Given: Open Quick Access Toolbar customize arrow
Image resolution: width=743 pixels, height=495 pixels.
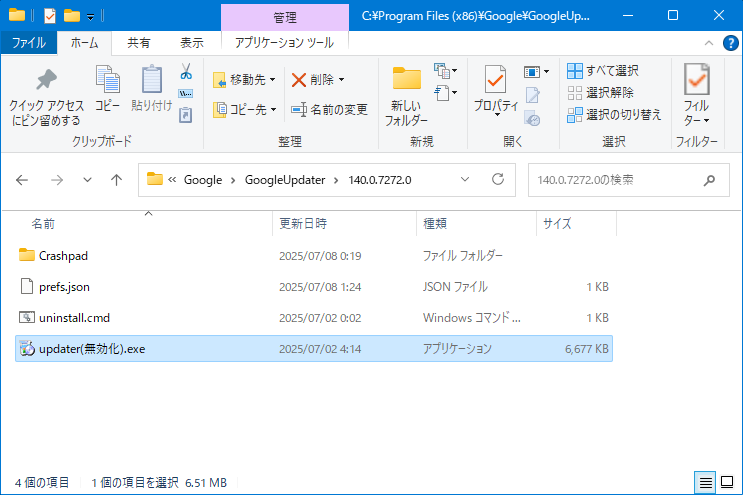Looking at the screenshot, I should (90, 17).
